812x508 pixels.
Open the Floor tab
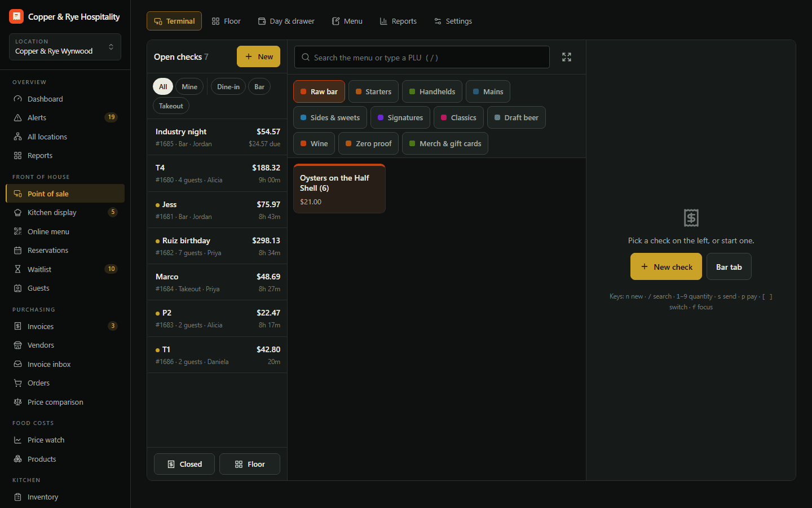(x=226, y=21)
